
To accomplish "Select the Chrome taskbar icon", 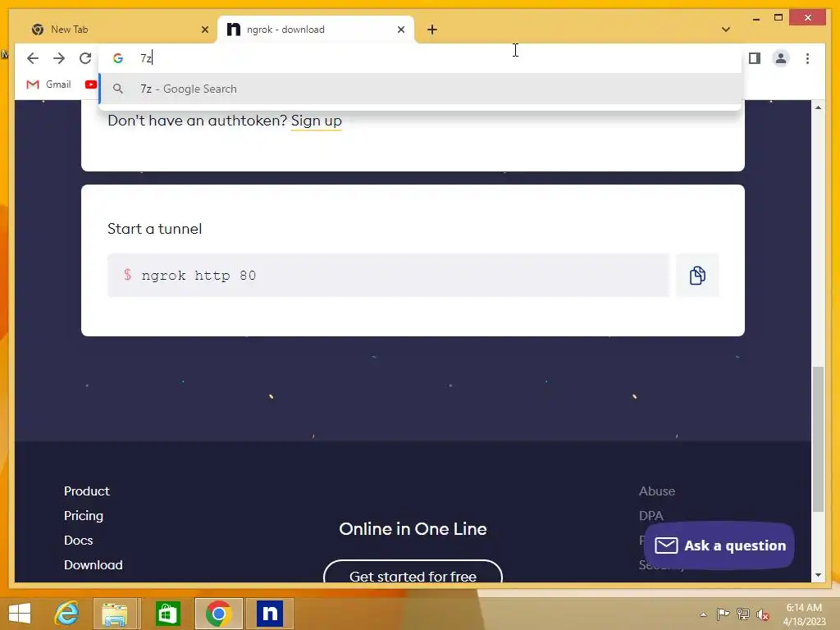I will pyautogui.click(x=218, y=614).
